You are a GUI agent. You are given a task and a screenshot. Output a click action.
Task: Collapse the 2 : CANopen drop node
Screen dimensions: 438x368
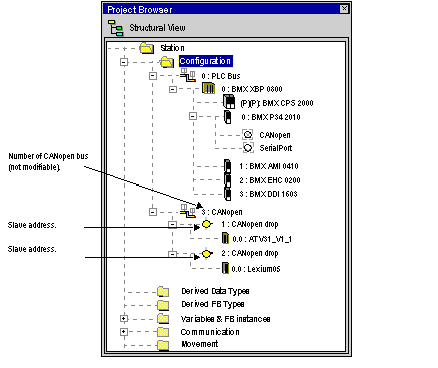[172, 254]
